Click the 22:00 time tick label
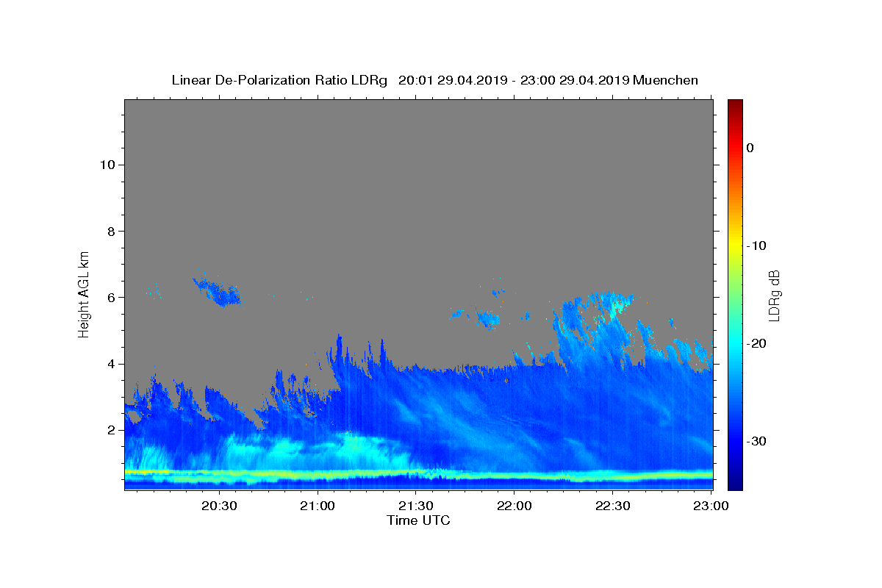The image size is (882, 588). coord(514,506)
